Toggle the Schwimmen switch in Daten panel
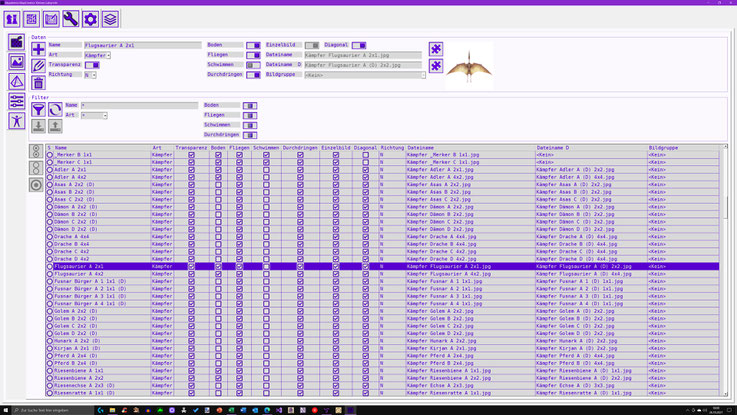The image size is (737, 415). pyautogui.click(x=253, y=65)
